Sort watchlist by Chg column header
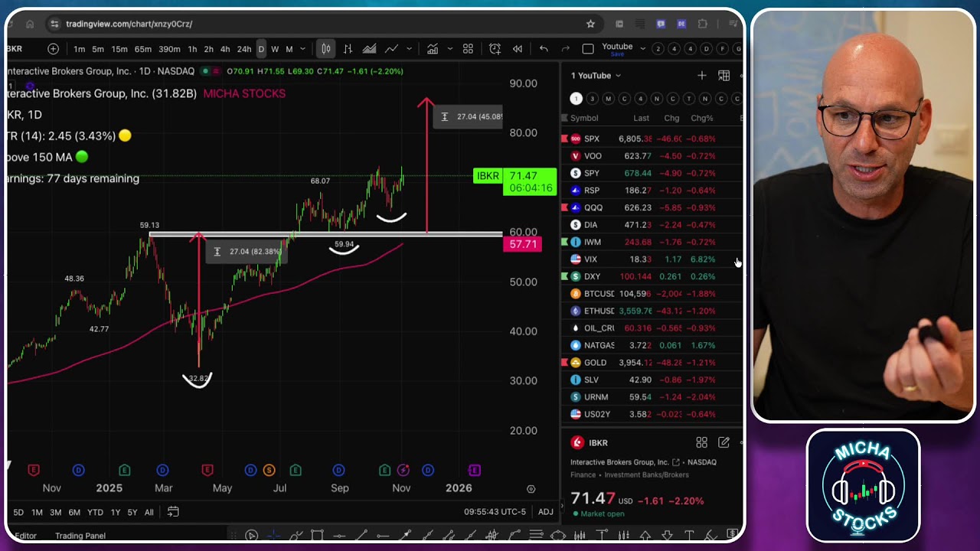 point(671,118)
